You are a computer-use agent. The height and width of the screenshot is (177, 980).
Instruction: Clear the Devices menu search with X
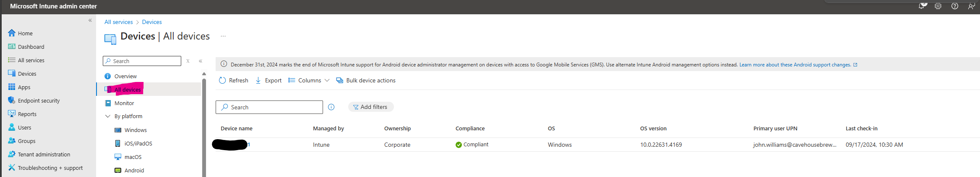coord(188,61)
